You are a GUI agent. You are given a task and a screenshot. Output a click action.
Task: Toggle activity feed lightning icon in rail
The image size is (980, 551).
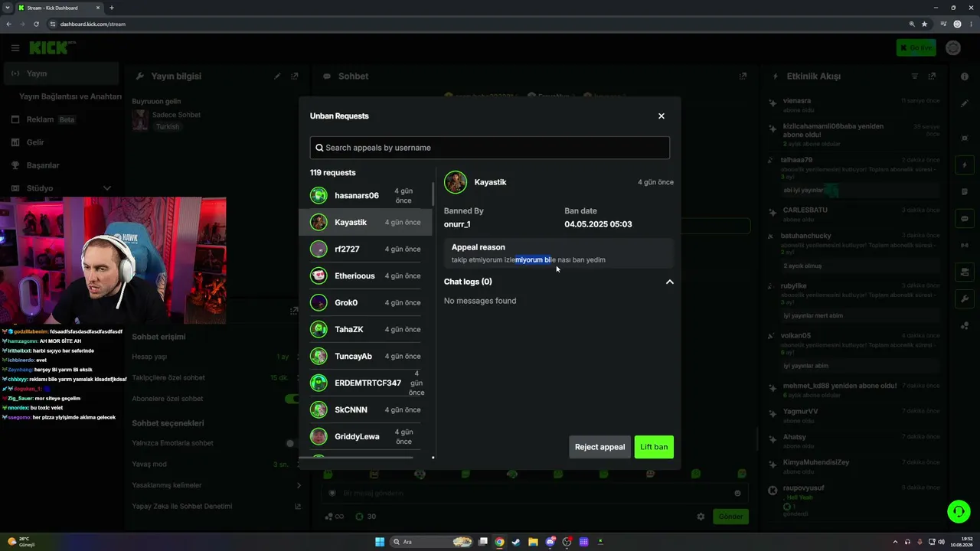coord(965,165)
